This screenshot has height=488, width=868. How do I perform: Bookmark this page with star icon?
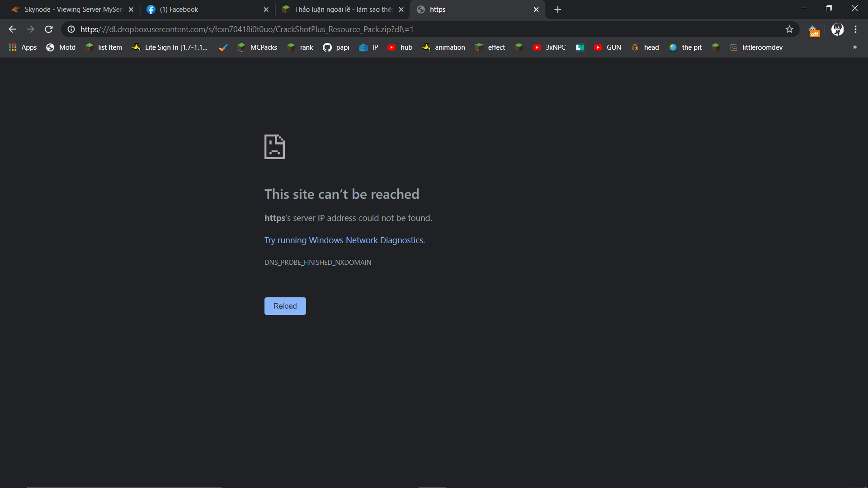coord(789,29)
